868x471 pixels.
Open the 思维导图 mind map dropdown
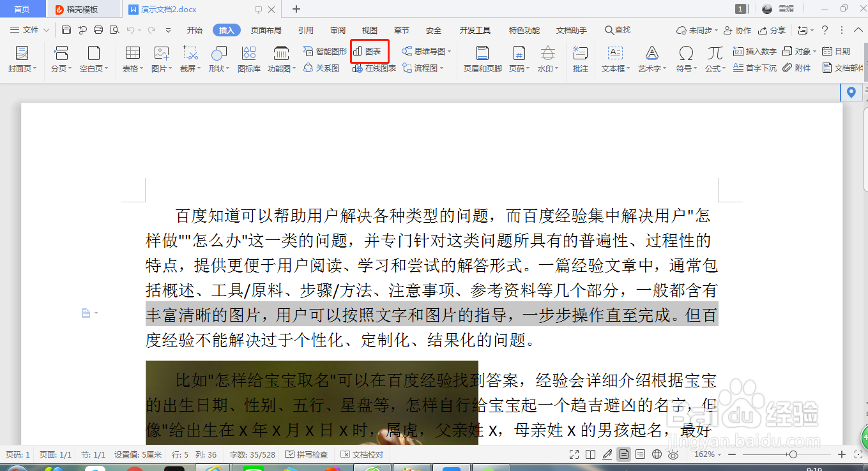pos(450,51)
